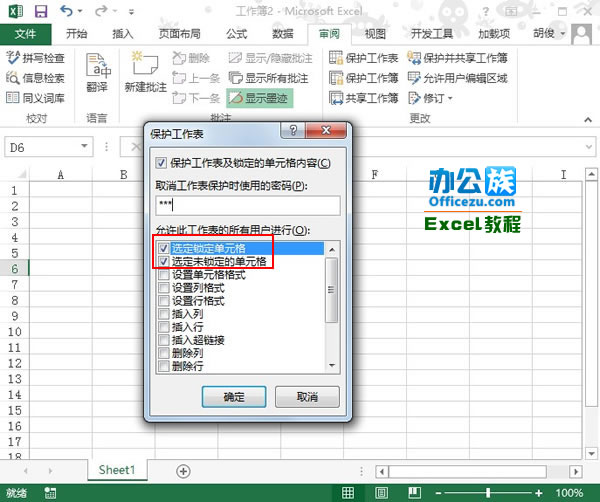Screen dimensions: 600x502
Task: Switch to 开始 (Home) tab
Action: (77, 34)
